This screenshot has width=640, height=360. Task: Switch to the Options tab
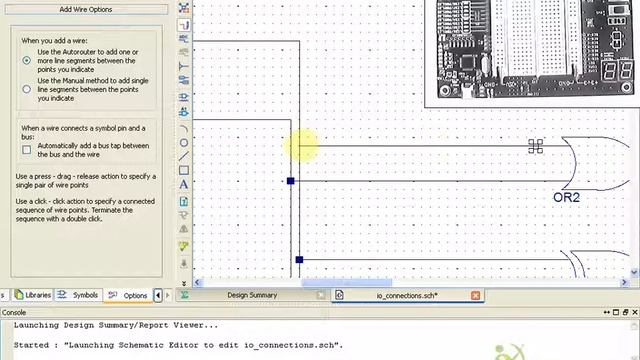pyautogui.click(x=127, y=295)
